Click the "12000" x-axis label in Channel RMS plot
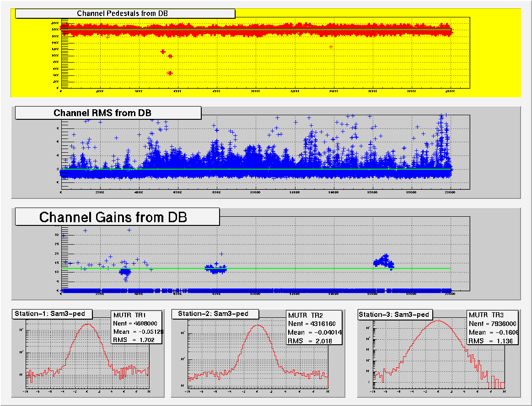Image resolution: width=532 pixels, height=406 pixels. tap(295, 192)
